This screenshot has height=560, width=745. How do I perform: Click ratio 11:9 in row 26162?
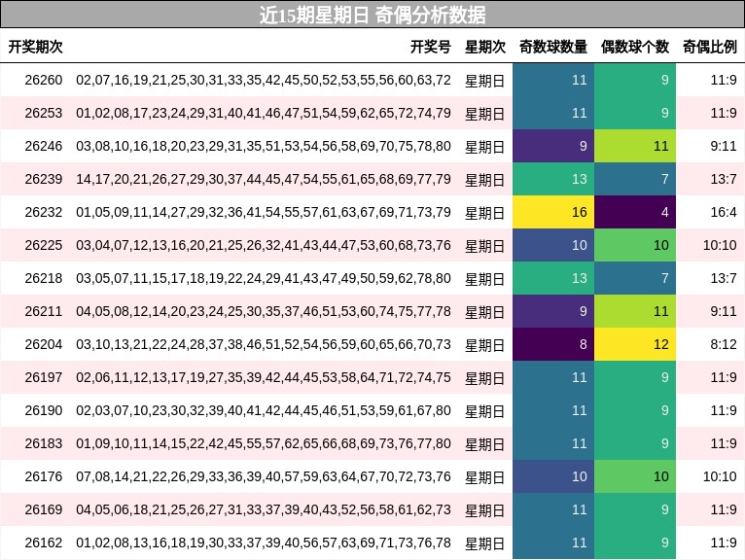tap(724, 542)
